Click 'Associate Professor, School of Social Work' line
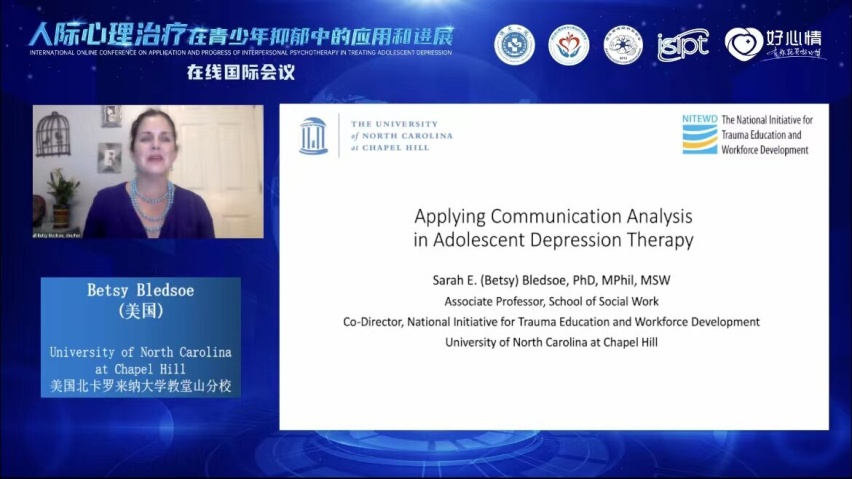Viewport: 852px width, 479px height. 553,301
